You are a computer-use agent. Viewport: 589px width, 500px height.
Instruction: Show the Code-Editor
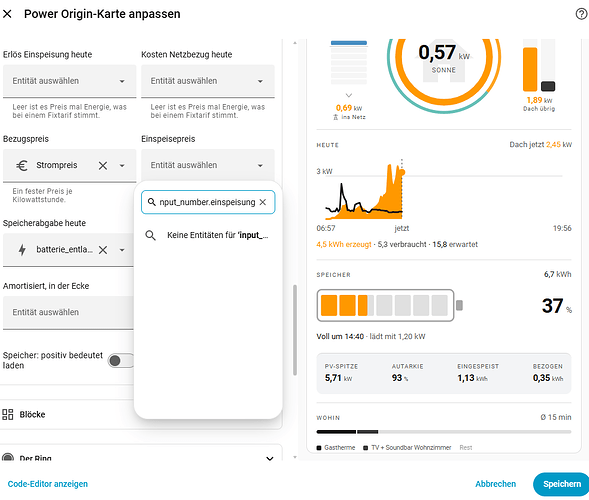[x=48, y=484]
